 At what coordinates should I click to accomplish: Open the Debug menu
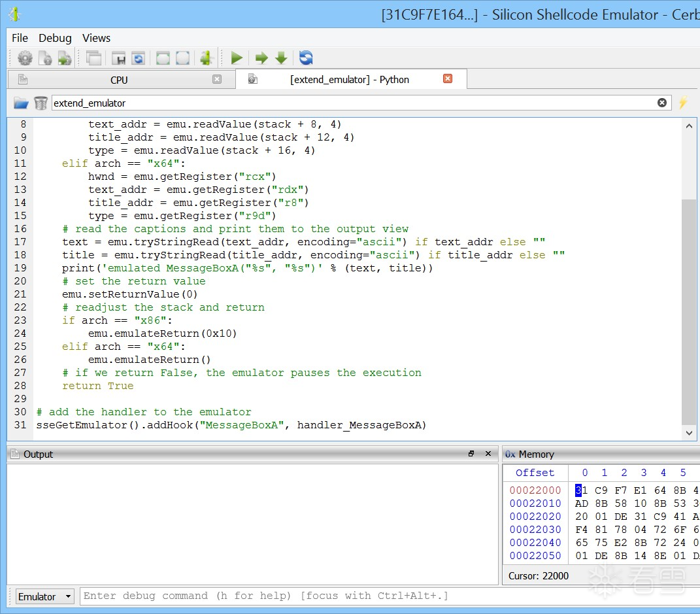(55, 38)
